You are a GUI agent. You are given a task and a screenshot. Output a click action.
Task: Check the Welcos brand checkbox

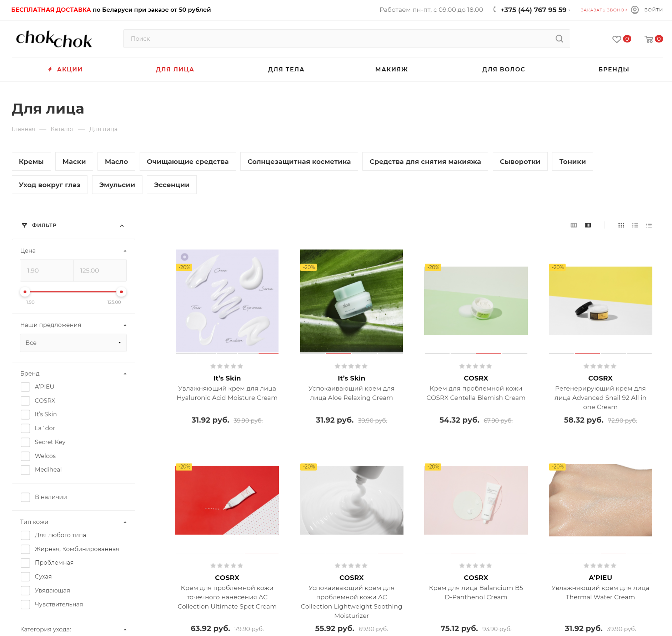[25, 456]
